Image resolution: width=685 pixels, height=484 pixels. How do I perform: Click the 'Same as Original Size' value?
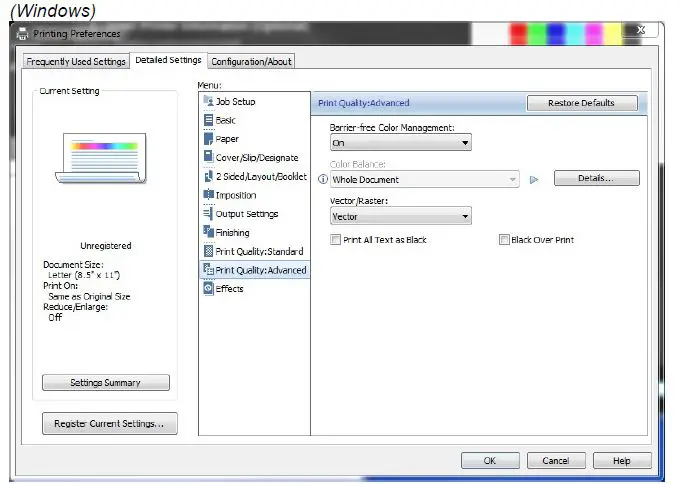[89, 296]
